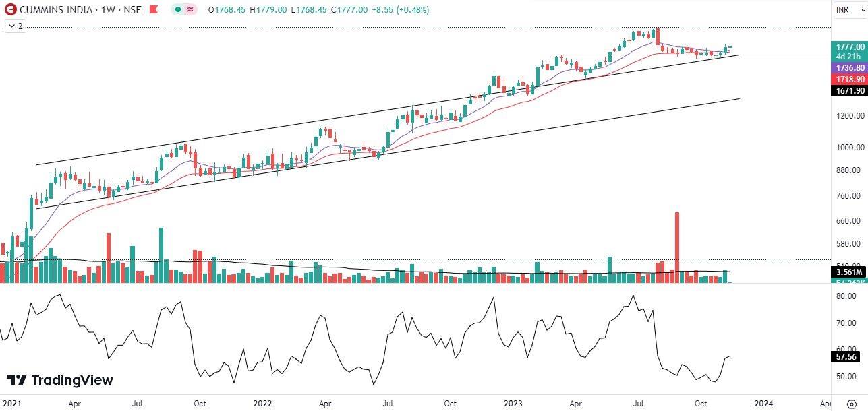Expand the collapsed indicators legend showing 2

(x=15, y=26)
